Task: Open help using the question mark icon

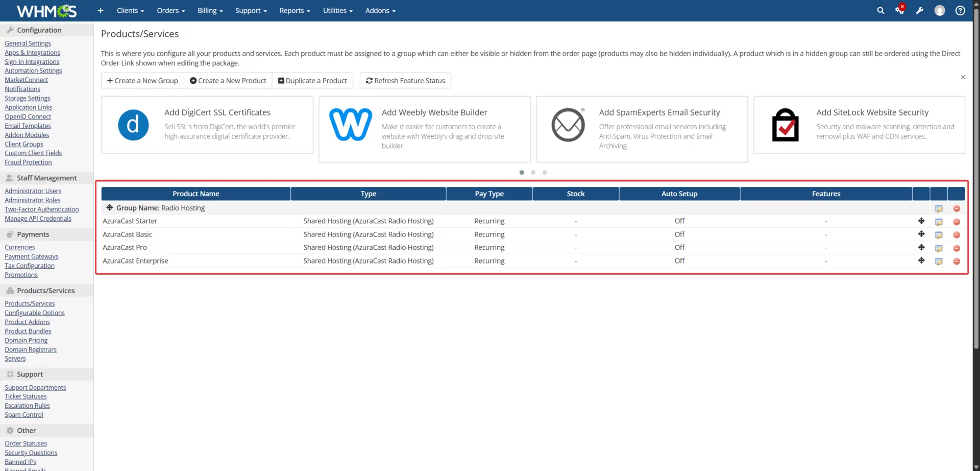Action: [x=960, y=10]
